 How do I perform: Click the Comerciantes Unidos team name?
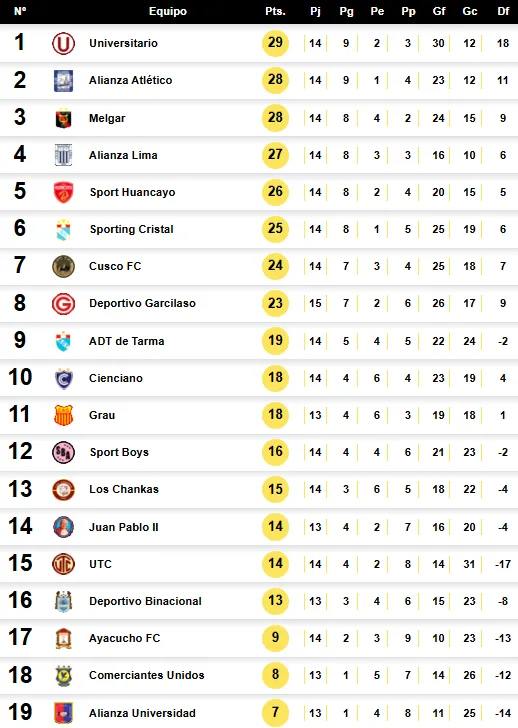click(x=147, y=675)
